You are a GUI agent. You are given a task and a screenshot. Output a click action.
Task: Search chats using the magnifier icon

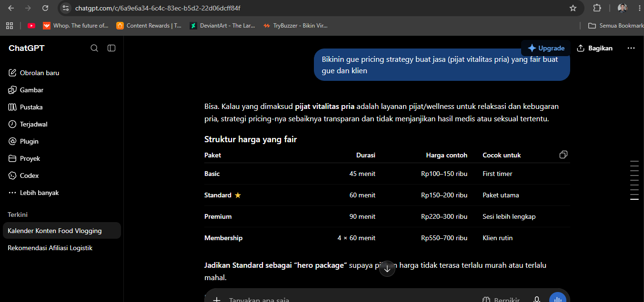[x=94, y=48]
